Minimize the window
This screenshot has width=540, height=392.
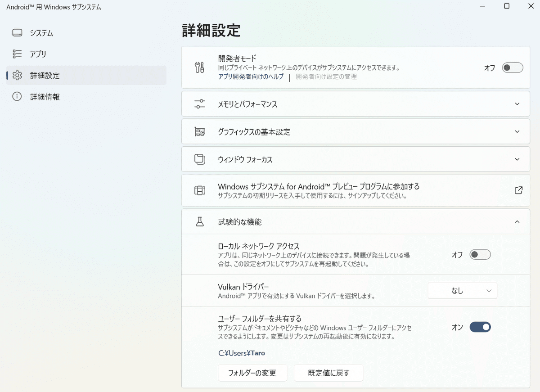tap(482, 6)
